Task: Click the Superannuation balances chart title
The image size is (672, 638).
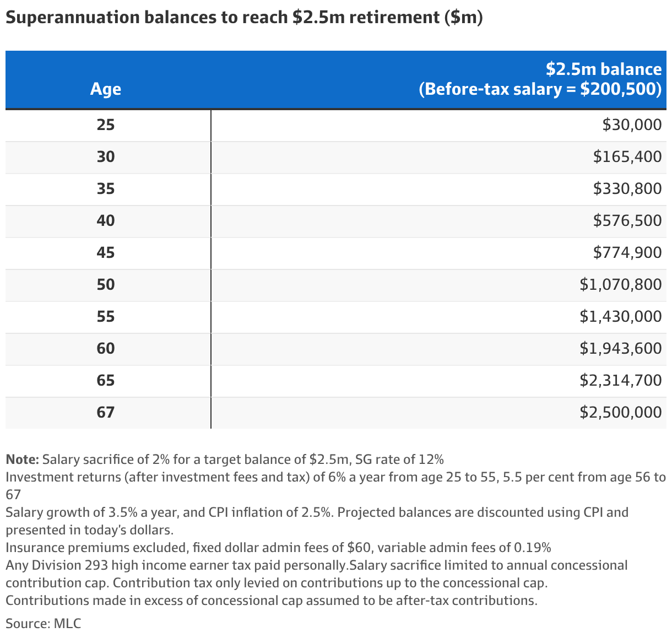Action: click(244, 18)
